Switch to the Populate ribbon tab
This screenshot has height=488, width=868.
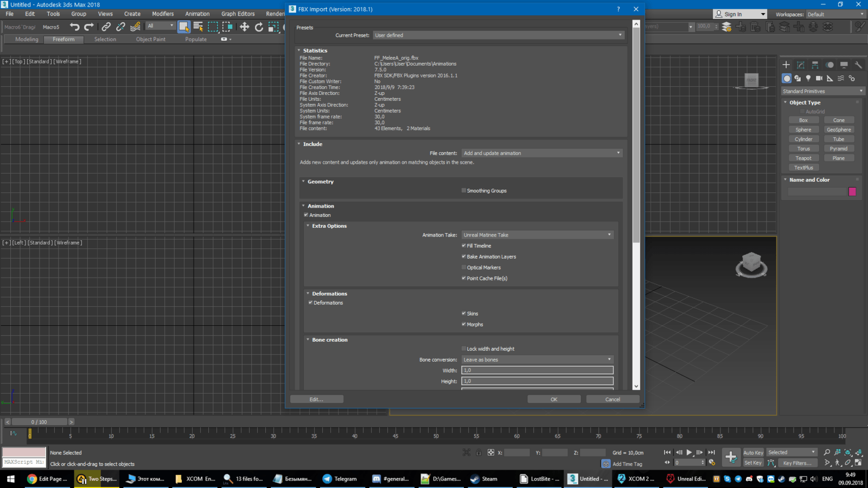196,40
